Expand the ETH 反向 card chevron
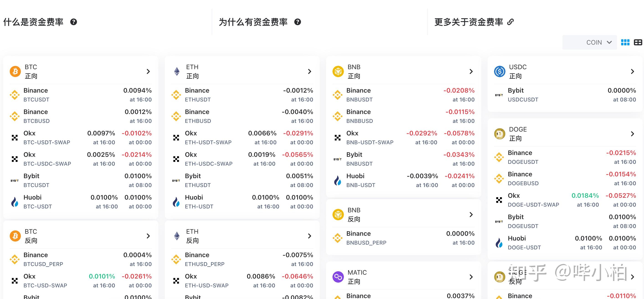644x299 pixels. (309, 236)
